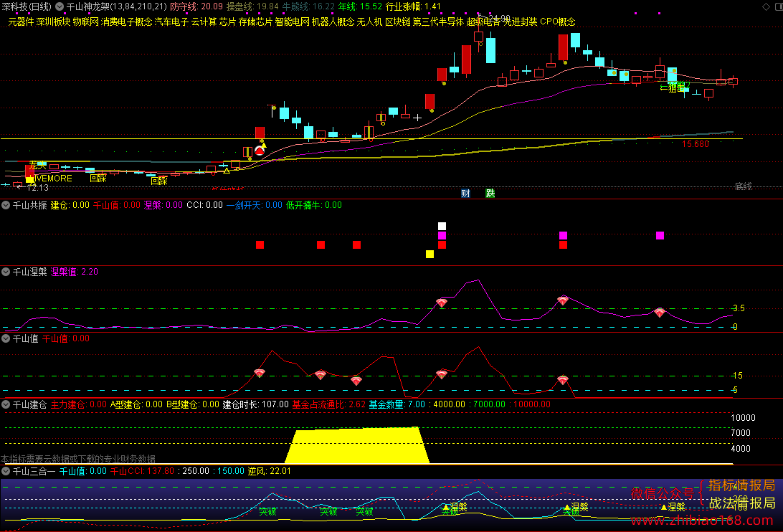Screen dimensions: 783x532
Task: Select the 区块链 concept tag
Action: pos(397,22)
